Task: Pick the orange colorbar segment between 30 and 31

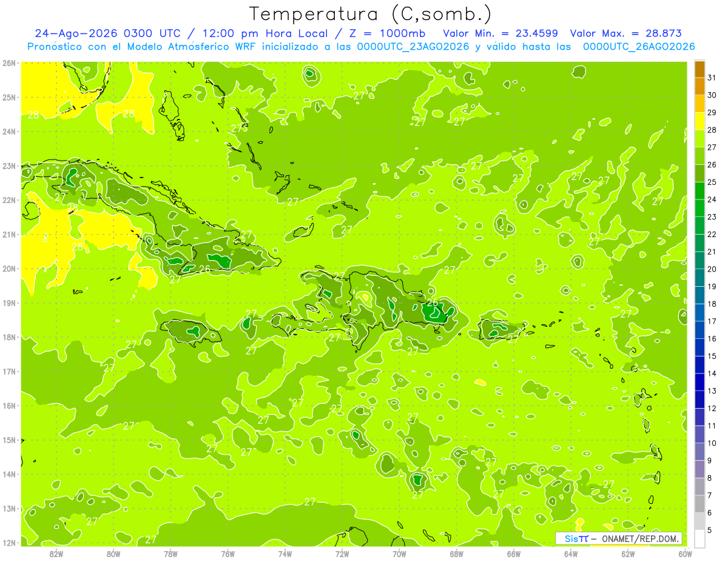Action: coord(699,86)
